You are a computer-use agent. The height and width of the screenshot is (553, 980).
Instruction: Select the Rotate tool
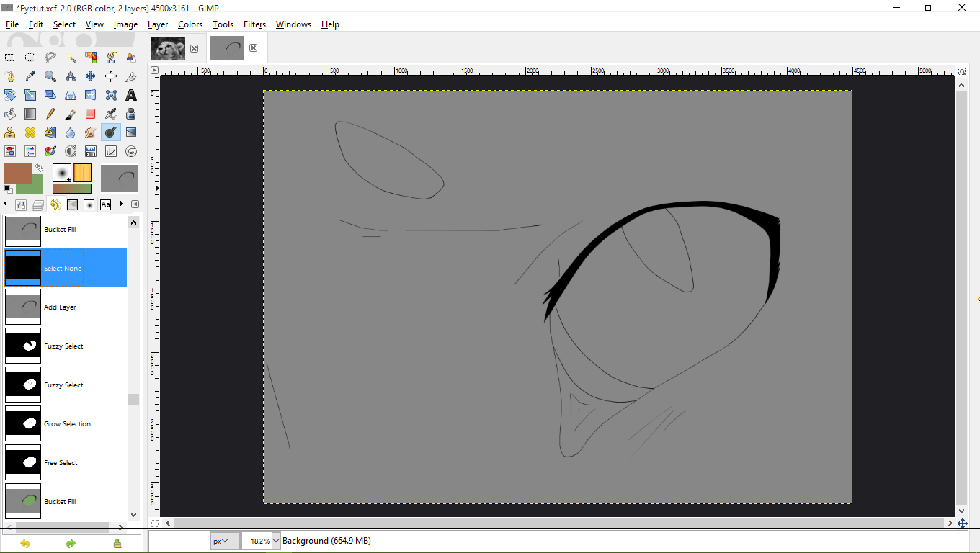point(10,95)
